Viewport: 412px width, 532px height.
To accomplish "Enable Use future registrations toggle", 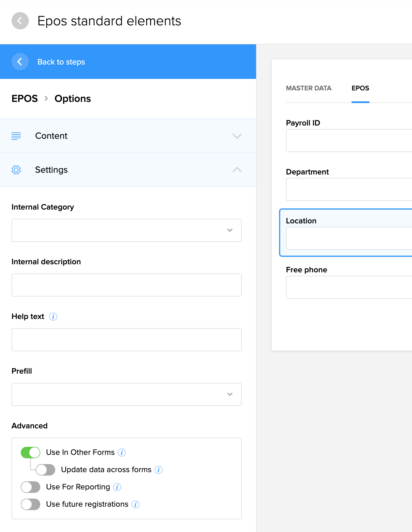I will 30,504.
